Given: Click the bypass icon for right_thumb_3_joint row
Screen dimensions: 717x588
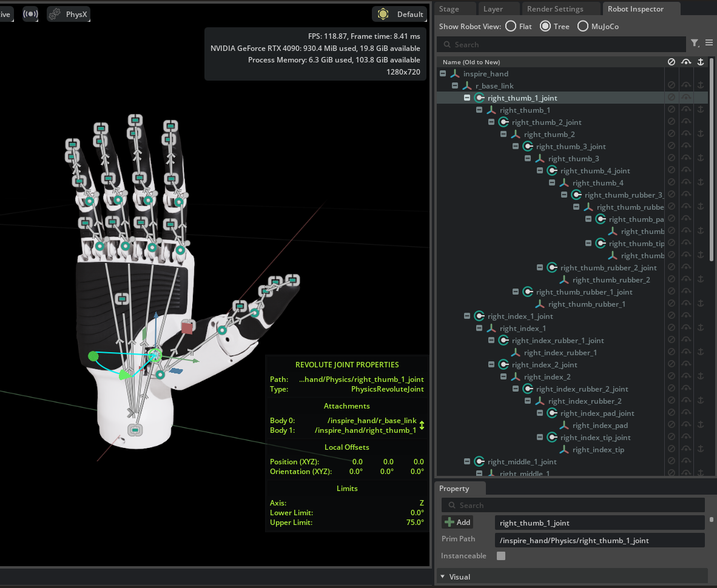Looking at the screenshot, I should (x=686, y=146).
